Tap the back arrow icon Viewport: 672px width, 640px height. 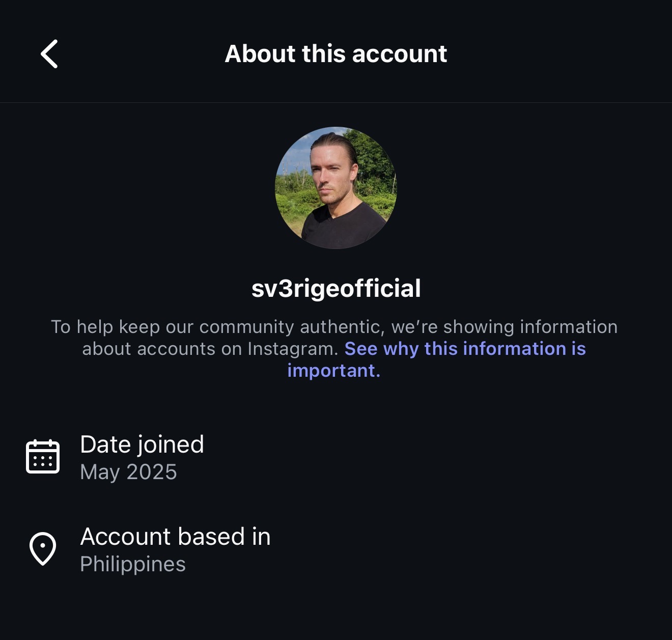(49, 54)
